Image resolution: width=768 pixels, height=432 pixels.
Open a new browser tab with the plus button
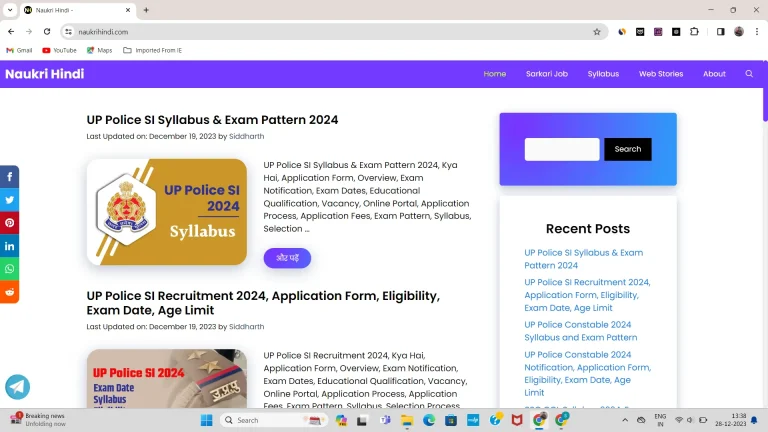point(146,10)
